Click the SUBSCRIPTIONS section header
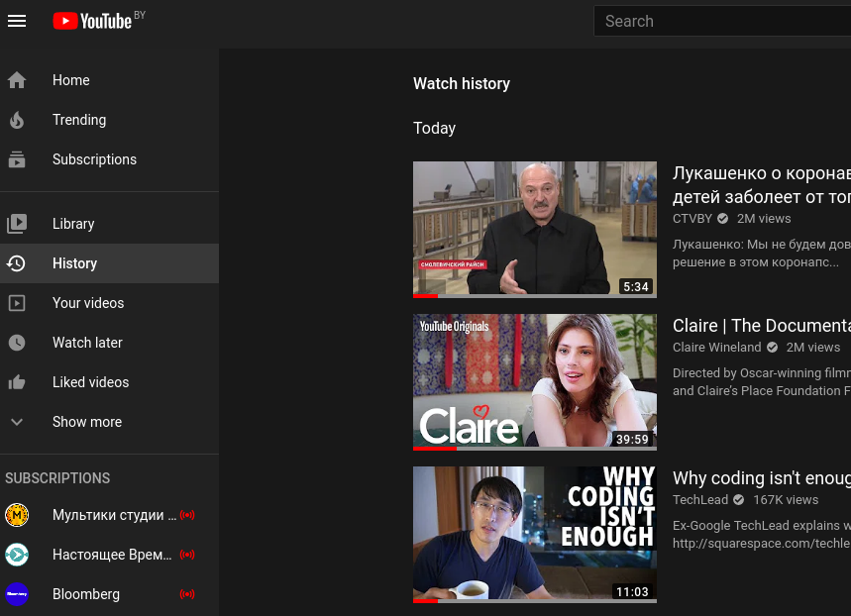Viewport: 851px width, 616px height. point(57,478)
